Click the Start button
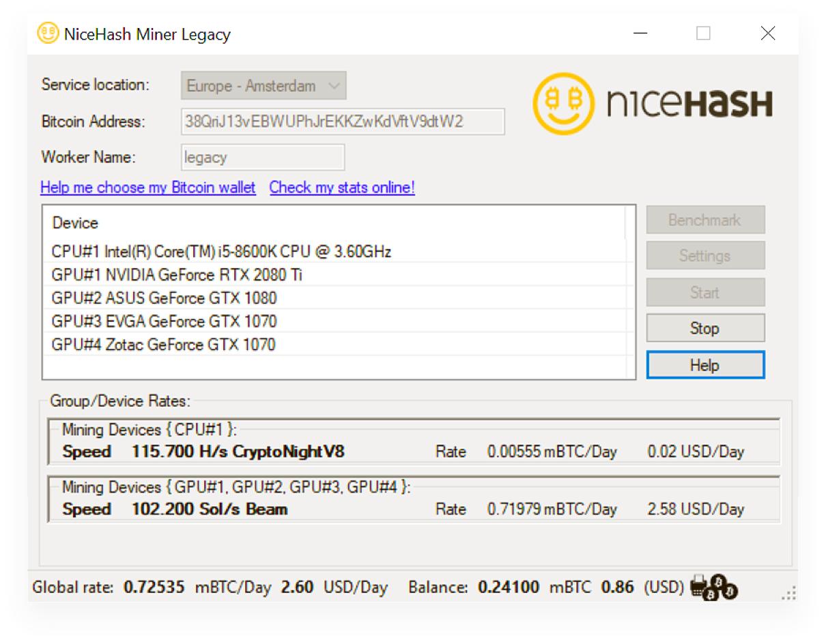The image size is (826, 644). (x=705, y=293)
